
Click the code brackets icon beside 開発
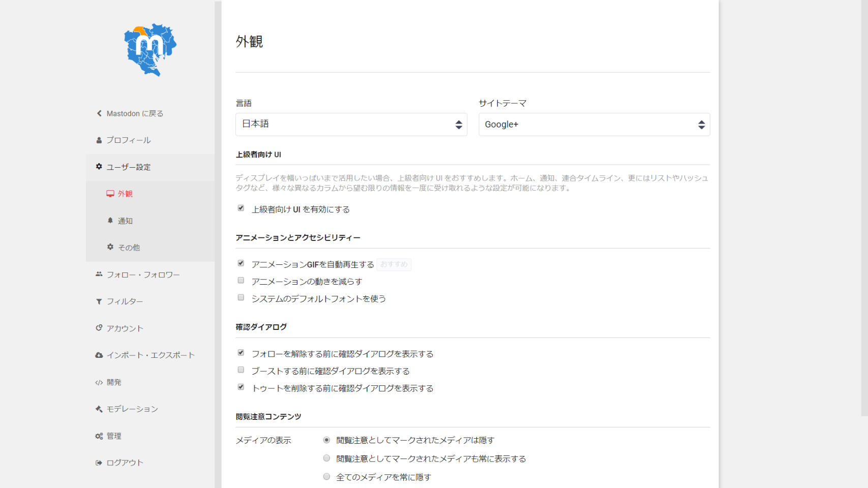click(x=99, y=382)
